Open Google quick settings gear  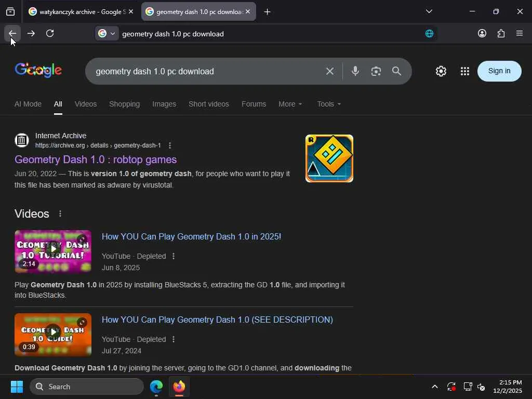point(441,71)
